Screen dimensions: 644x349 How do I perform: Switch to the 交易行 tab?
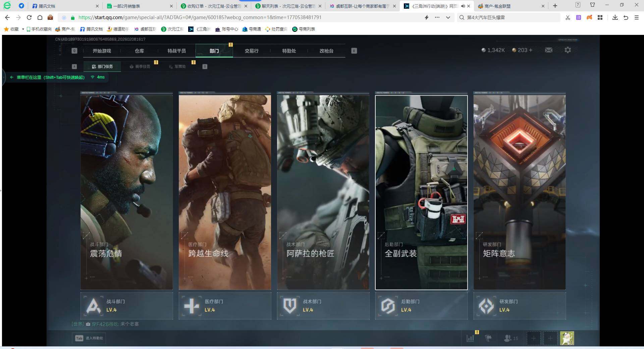251,51
